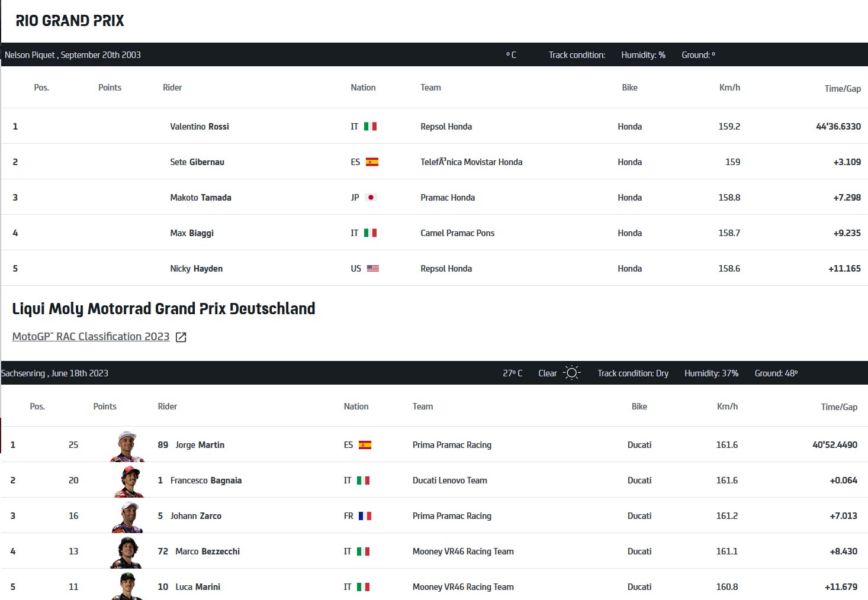Click the gap value +3.109
The image size is (868, 600).
point(847,162)
